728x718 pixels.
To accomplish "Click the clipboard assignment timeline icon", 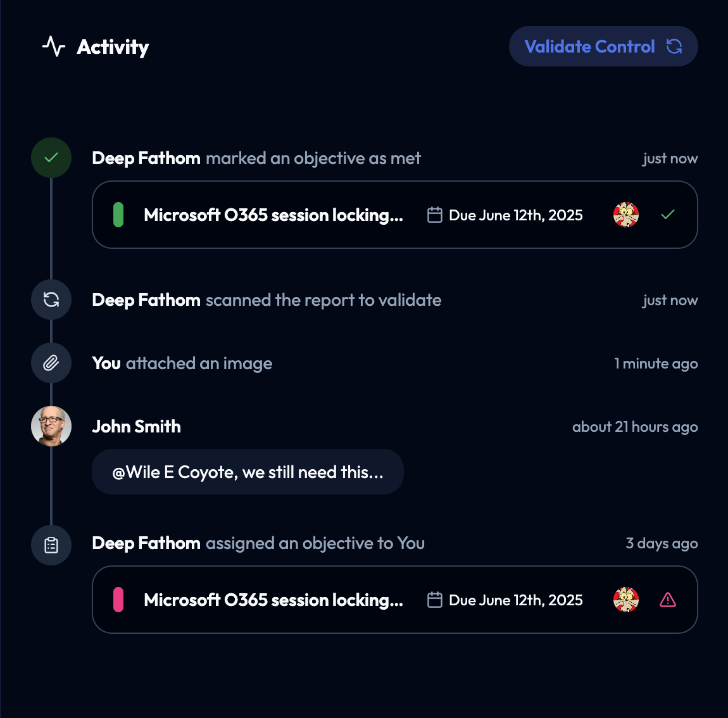I will coord(51,545).
